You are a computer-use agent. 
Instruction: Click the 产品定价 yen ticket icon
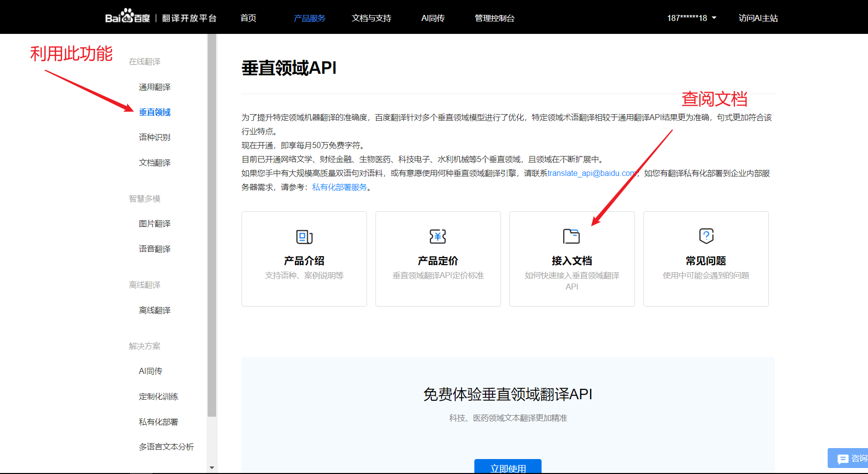point(438,236)
